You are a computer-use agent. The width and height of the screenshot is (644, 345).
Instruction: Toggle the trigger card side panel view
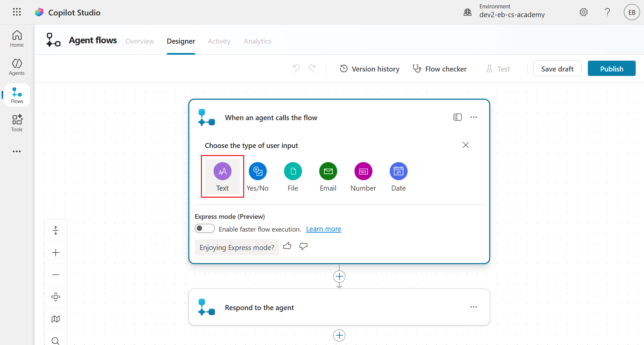[458, 117]
